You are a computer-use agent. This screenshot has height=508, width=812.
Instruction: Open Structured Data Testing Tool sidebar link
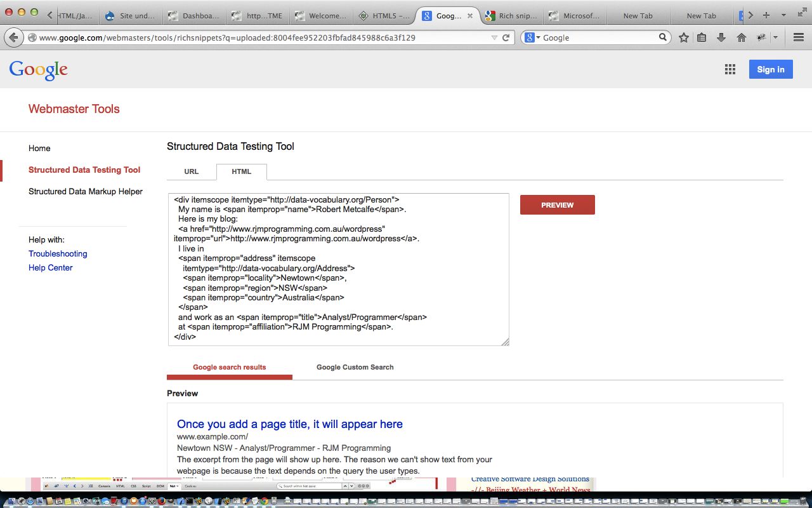click(84, 170)
